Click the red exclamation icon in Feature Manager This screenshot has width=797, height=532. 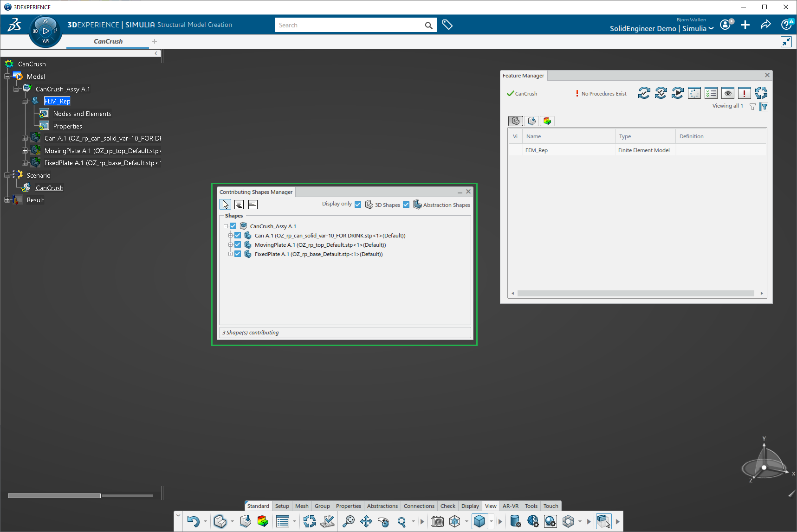pos(744,93)
